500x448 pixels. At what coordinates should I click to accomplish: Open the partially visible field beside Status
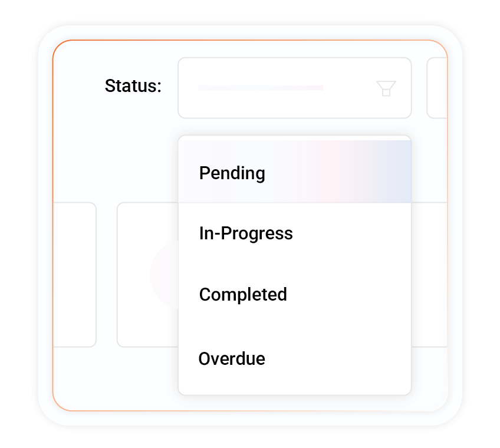click(437, 88)
